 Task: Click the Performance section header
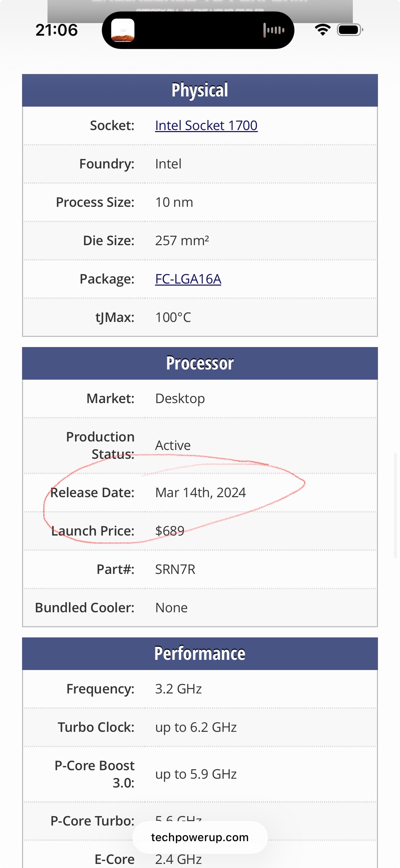pyautogui.click(x=200, y=654)
